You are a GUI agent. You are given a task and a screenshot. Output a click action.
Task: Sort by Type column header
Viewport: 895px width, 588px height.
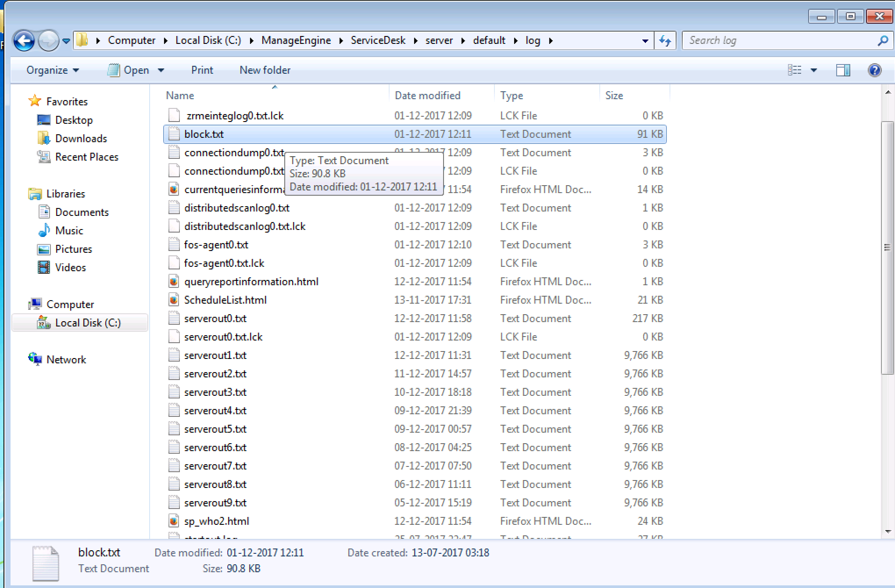[x=512, y=96]
